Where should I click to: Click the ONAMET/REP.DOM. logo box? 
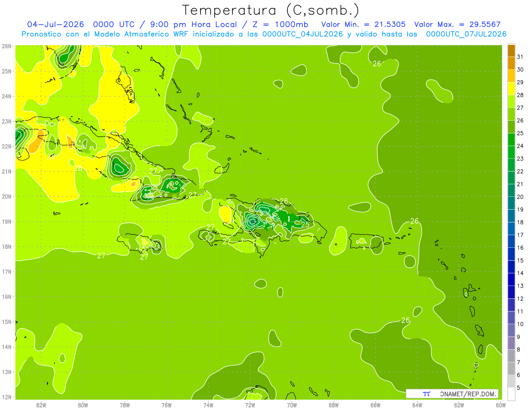point(452,394)
